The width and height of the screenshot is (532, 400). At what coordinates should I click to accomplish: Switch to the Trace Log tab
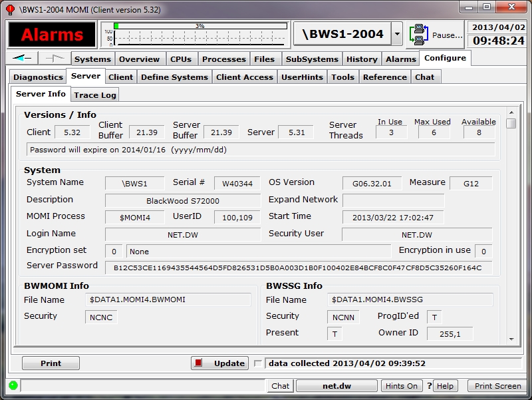tap(95, 95)
